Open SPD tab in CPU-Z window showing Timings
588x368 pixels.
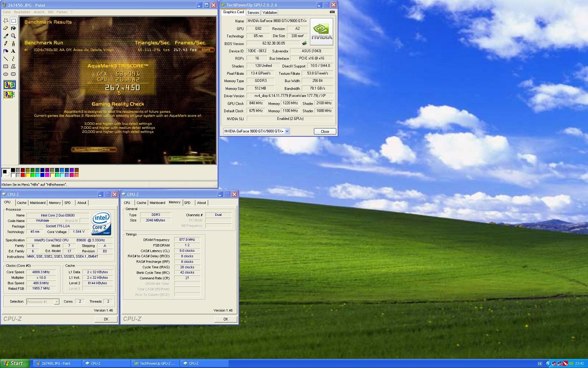(x=187, y=203)
